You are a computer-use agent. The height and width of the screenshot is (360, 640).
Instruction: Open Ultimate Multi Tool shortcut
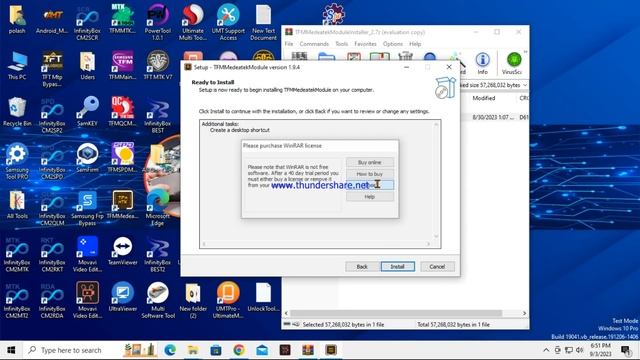coord(193,23)
